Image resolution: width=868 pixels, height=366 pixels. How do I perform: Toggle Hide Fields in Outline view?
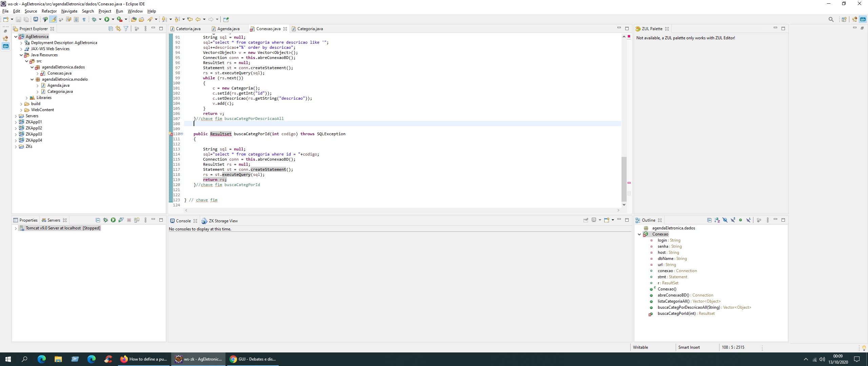tap(725, 220)
